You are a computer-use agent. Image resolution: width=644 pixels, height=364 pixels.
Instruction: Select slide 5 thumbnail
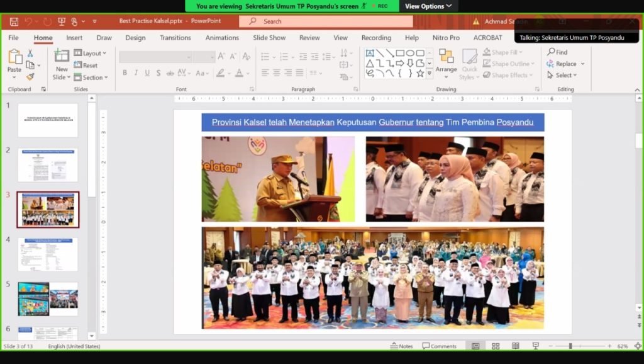(48, 299)
